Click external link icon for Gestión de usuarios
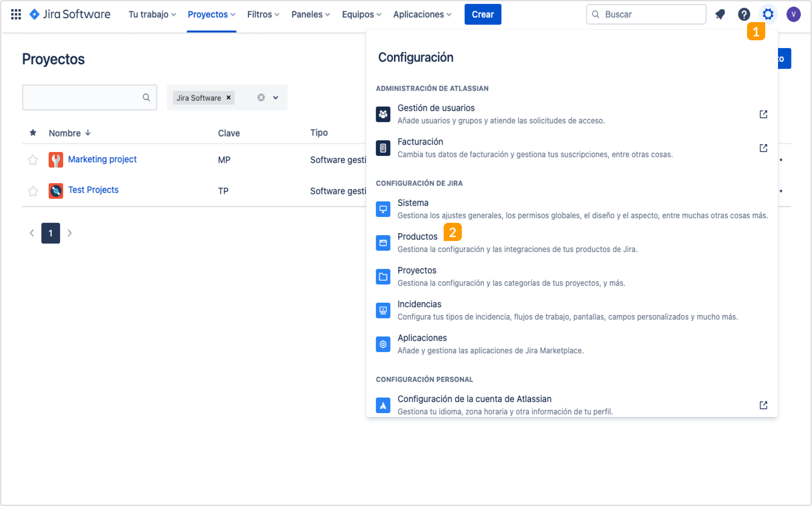This screenshot has width=812, height=506. 763,114
